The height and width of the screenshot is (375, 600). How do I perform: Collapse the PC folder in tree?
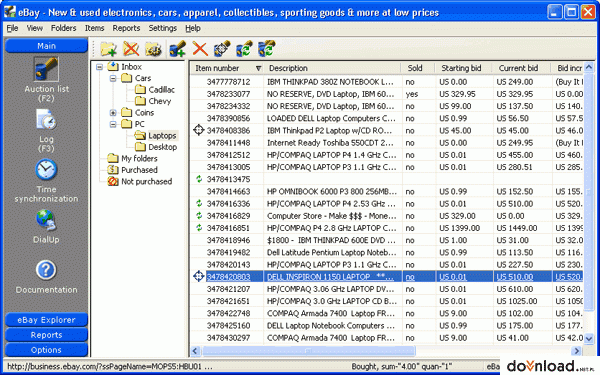pyautogui.click(x=113, y=124)
